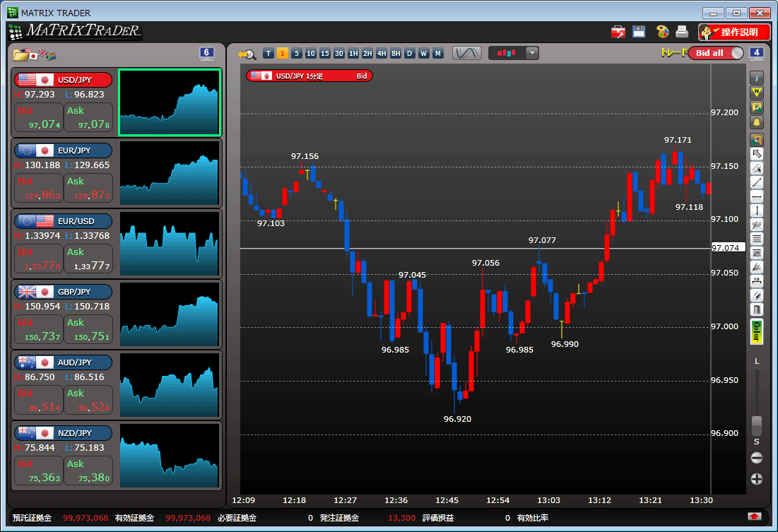Click the blue floppy disk save icon
The image size is (778, 532).
(x=639, y=32)
